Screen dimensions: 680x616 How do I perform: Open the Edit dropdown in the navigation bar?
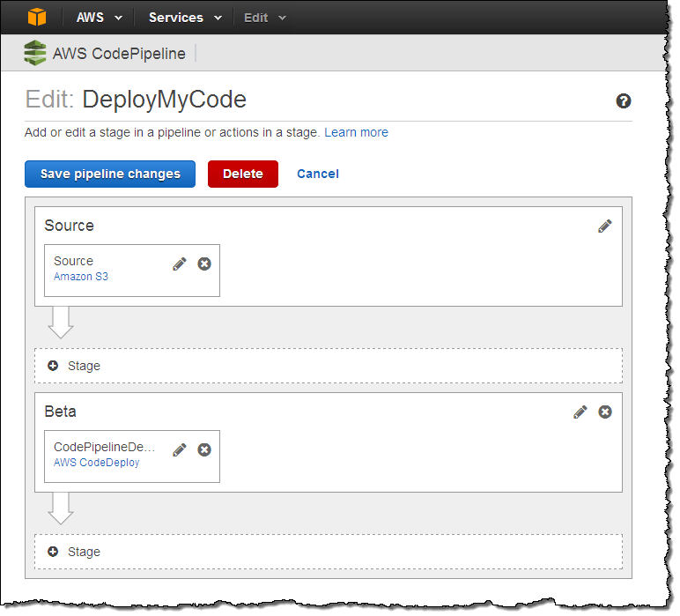[x=265, y=18]
